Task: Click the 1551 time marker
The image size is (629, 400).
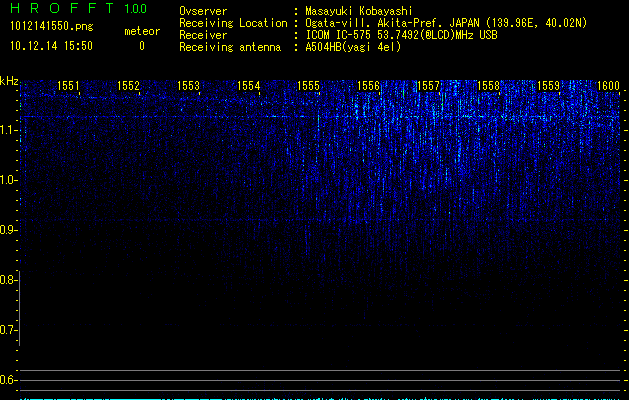Action: click(68, 86)
